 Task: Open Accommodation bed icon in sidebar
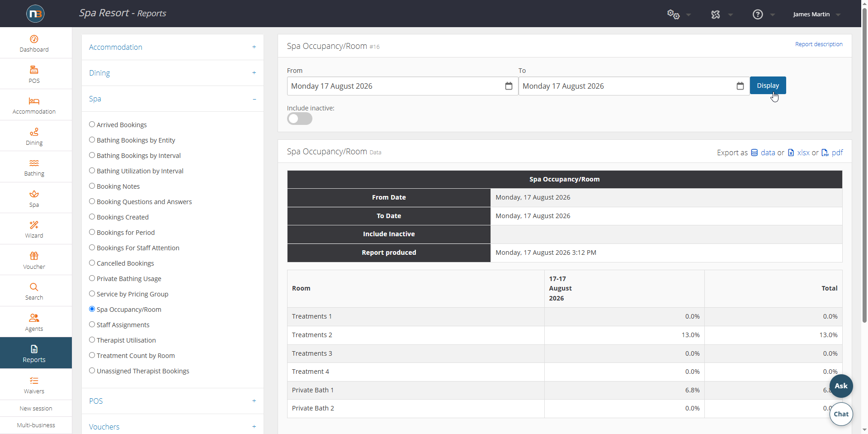(x=34, y=101)
